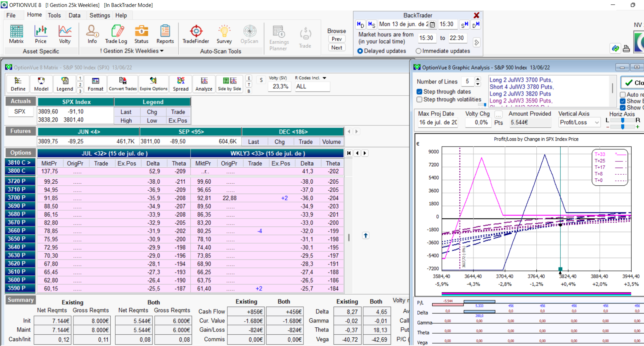Select Immediate updates radio button
This screenshot has width=644, height=346.
click(418, 51)
